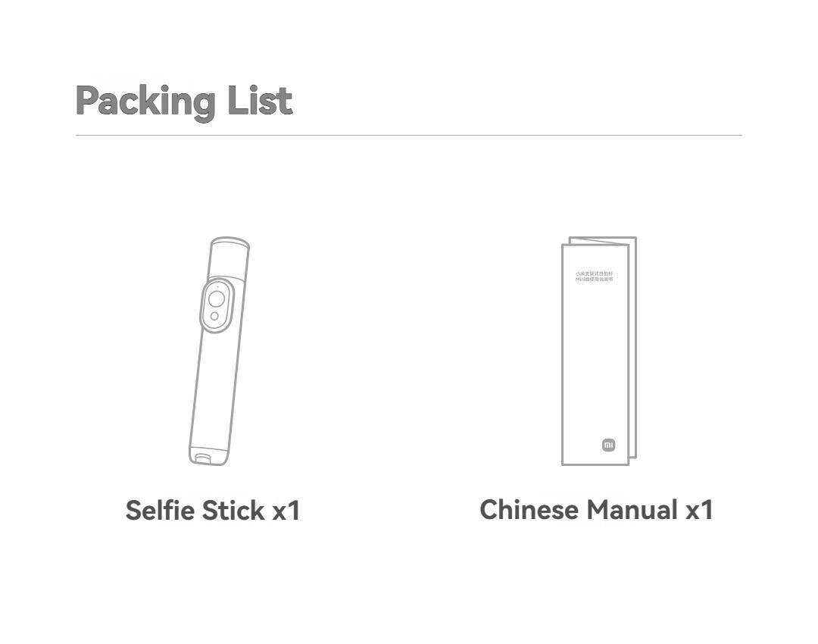Click the horizontal divider line under the heading
The image size is (818, 644).
[408, 135]
